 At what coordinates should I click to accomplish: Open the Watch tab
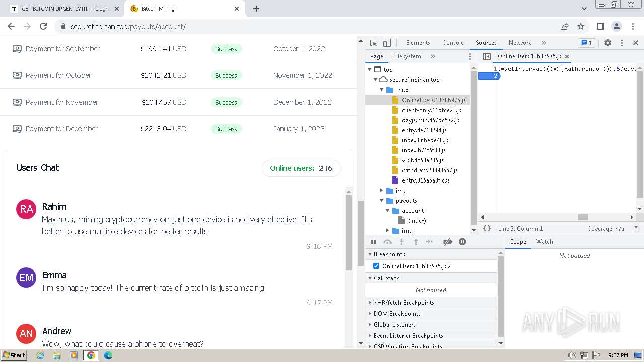[x=544, y=242]
